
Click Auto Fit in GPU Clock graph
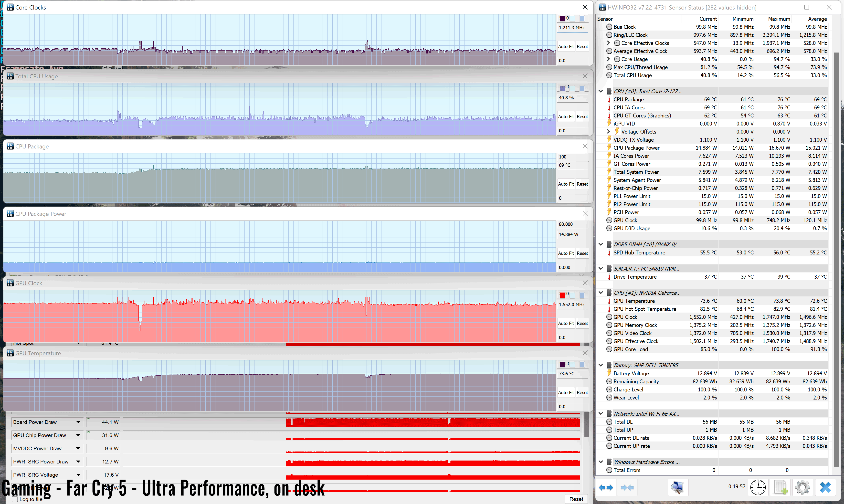point(566,323)
